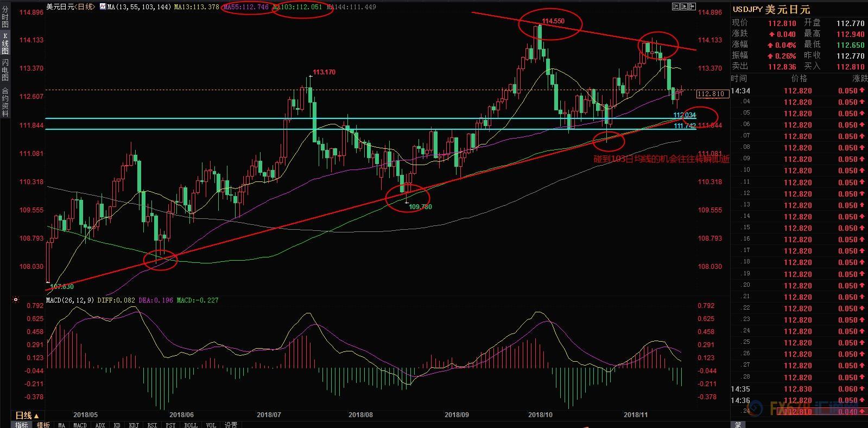Choose the MACD indicator button

[x=80, y=425]
